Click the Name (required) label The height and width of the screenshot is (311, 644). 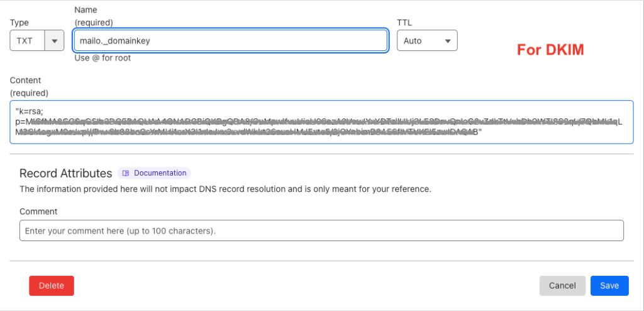click(x=93, y=16)
